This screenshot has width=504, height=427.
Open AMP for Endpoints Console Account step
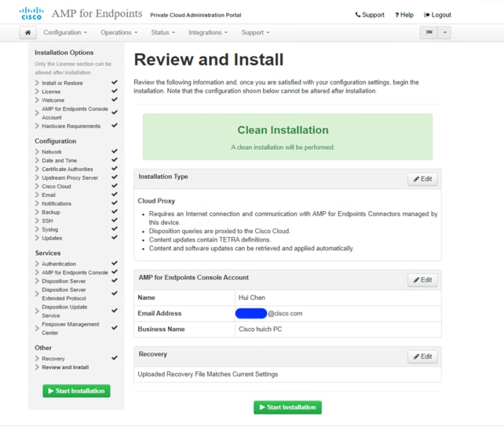tap(75, 113)
